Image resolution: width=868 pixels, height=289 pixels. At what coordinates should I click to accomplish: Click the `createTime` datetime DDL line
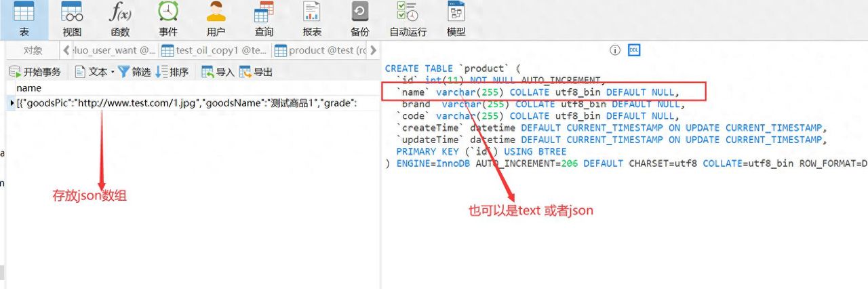coord(612,128)
